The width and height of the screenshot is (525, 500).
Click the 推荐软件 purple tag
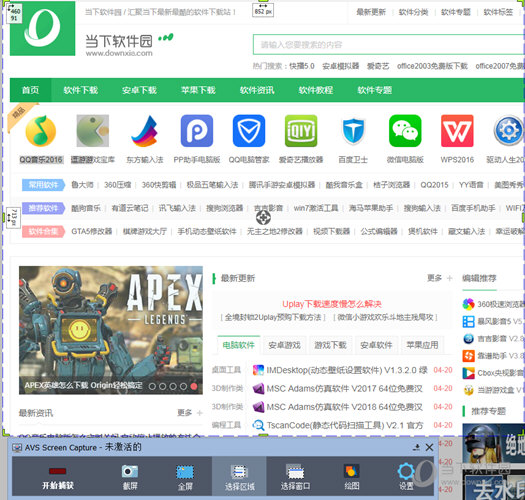tap(44, 208)
